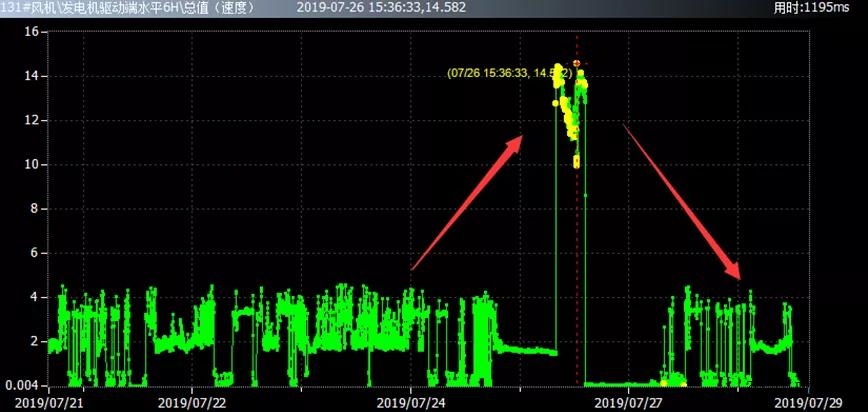Click the flat green segment just before the spike

[x=528, y=351]
